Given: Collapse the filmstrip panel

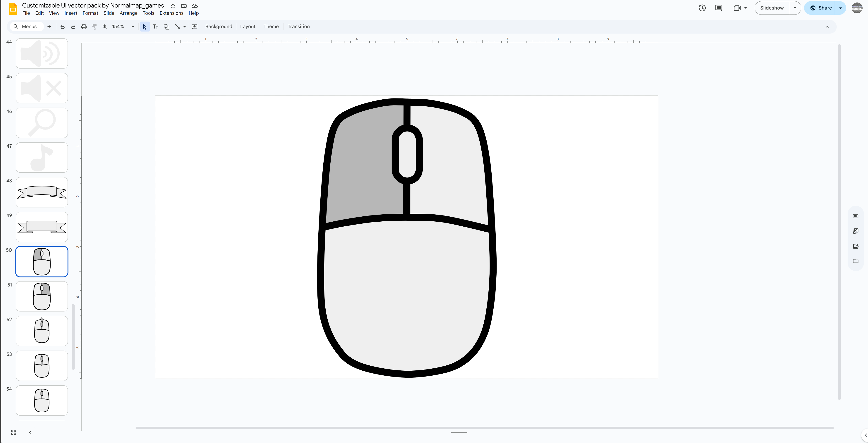Looking at the screenshot, I should [x=30, y=432].
